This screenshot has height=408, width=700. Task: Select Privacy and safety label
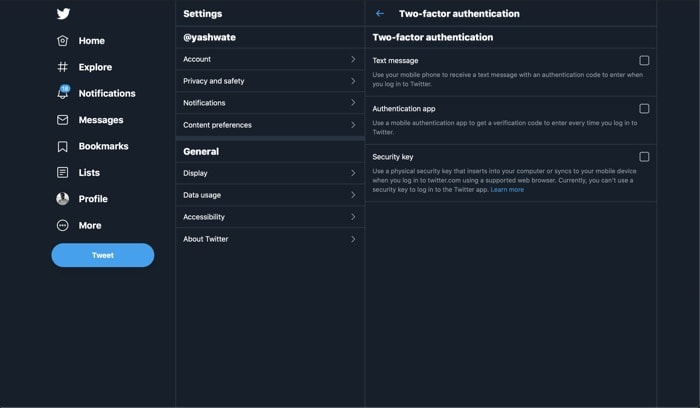(213, 81)
